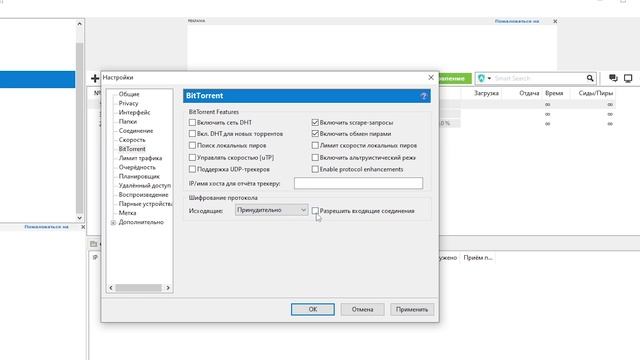
Task: Toggle local peer speed limit checkbox
Action: [x=315, y=145]
